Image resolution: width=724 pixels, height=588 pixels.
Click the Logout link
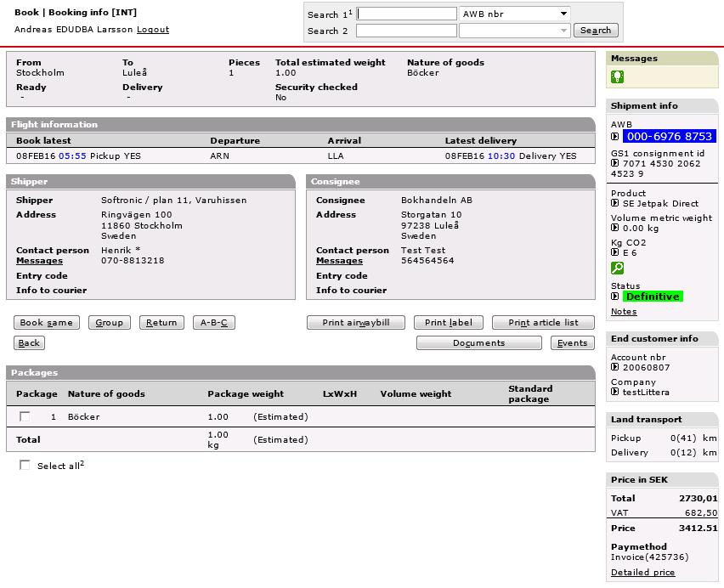pos(153,30)
